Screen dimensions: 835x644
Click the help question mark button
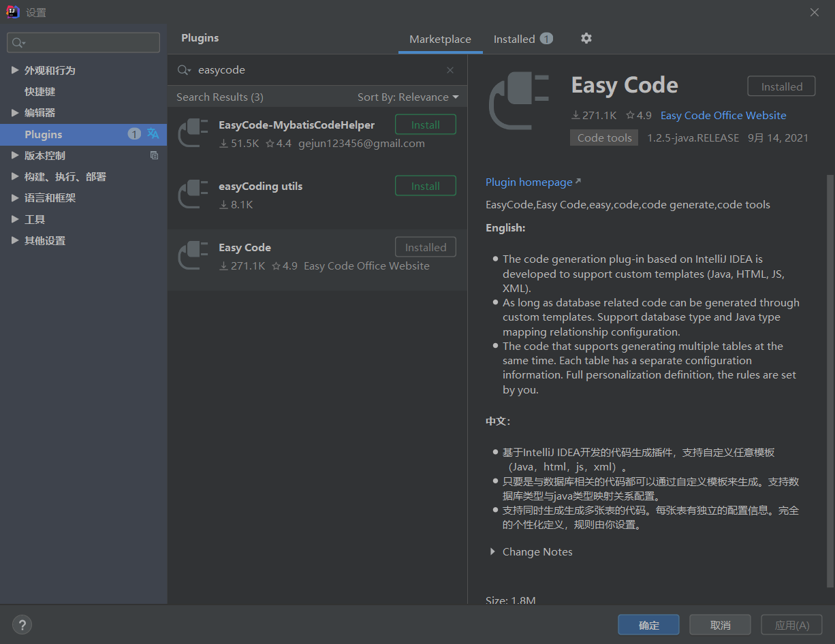pyautogui.click(x=22, y=625)
